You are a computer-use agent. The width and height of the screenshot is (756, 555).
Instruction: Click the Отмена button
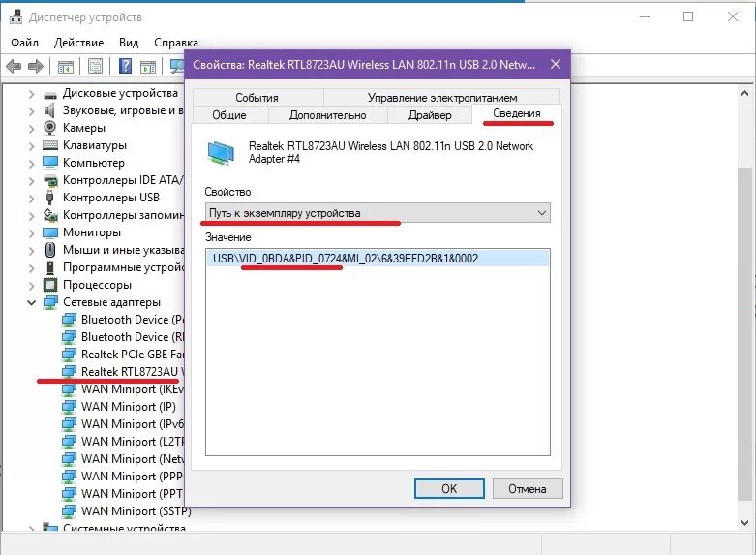(528, 489)
